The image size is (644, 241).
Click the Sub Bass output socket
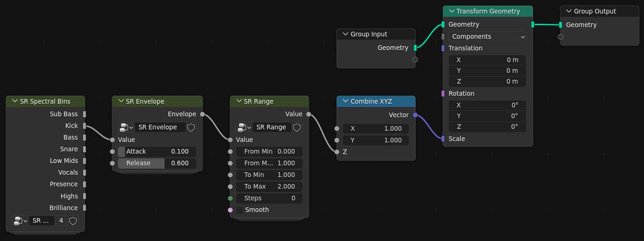tap(84, 114)
